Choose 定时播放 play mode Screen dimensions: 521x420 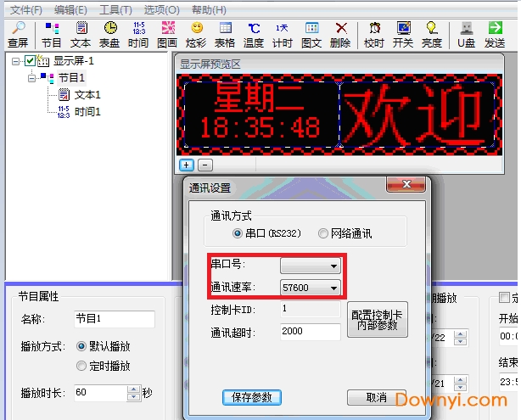(81, 366)
